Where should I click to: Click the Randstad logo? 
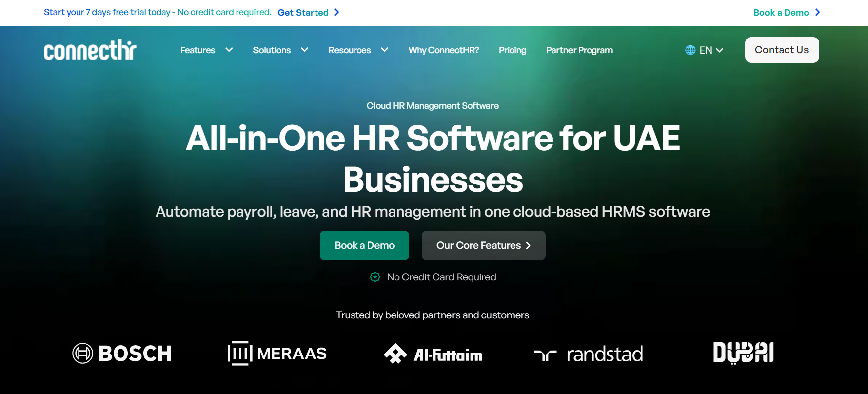tap(589, 354)
